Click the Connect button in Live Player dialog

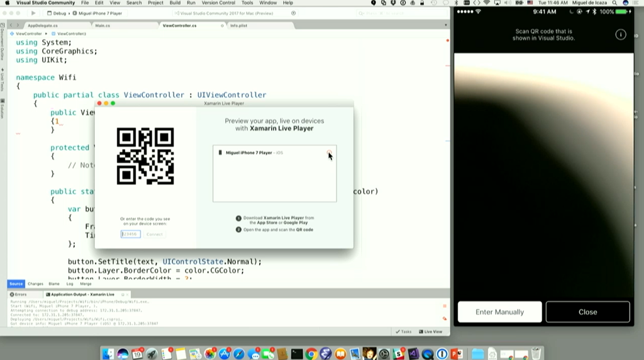(155, 234)
